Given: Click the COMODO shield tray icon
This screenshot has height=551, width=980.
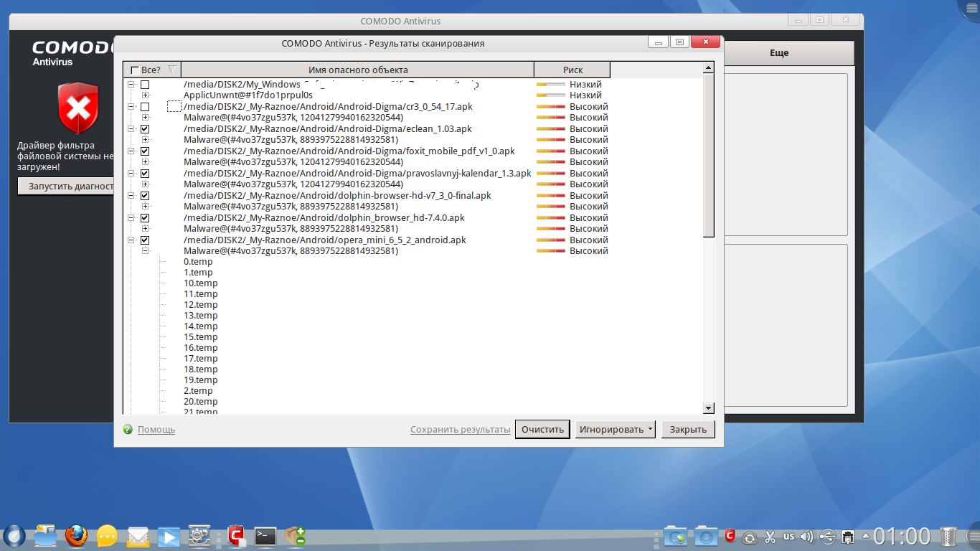Looking at the screenshot, I should pos(730,535).
